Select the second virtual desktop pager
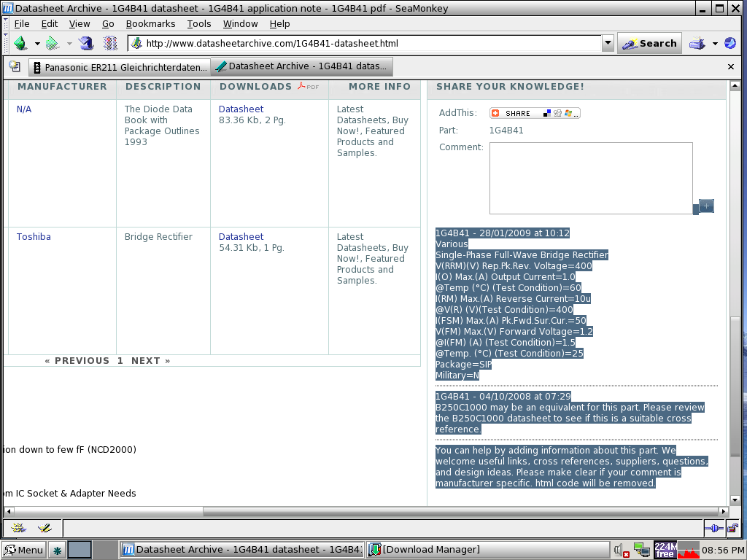 (x=105, y=550)
